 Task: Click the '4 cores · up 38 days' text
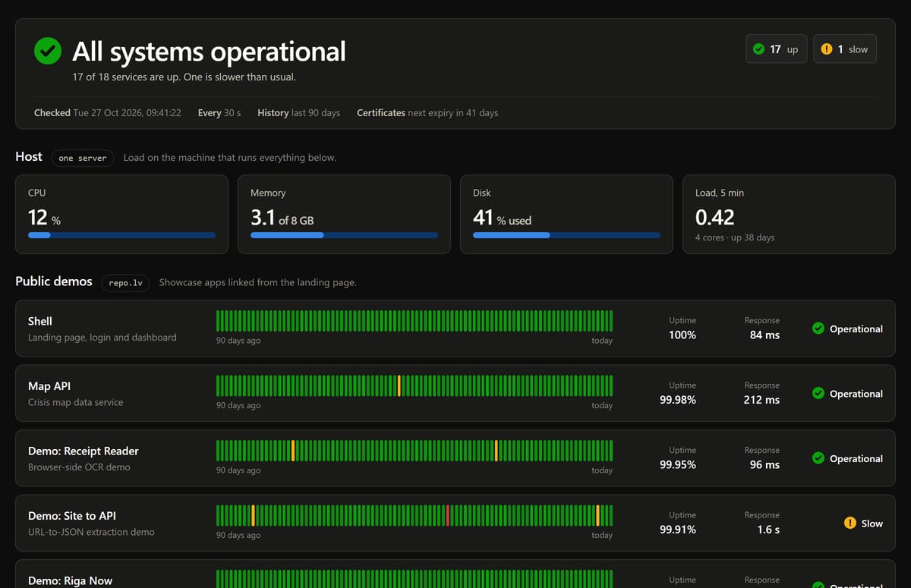click(735, 237)
